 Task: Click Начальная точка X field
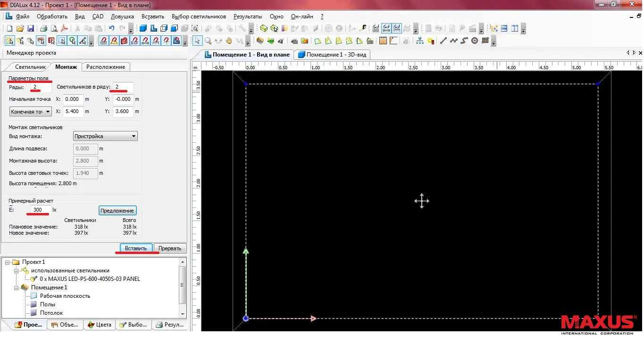click(74, 99)
